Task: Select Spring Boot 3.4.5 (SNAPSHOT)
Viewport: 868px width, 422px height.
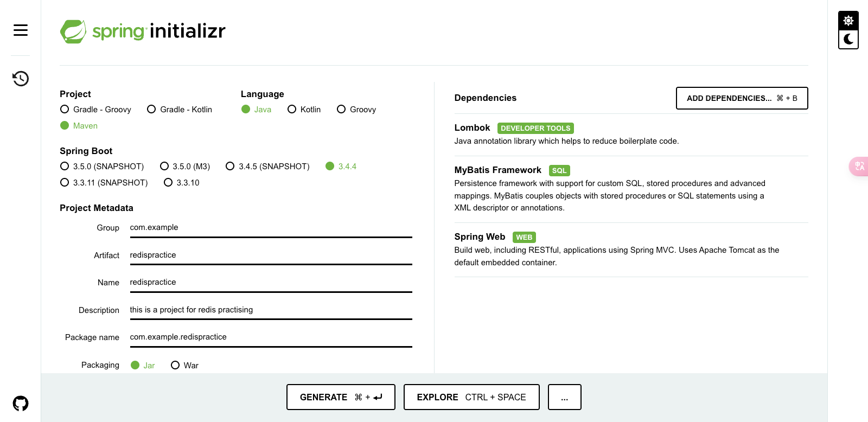Action: point(268,167)
